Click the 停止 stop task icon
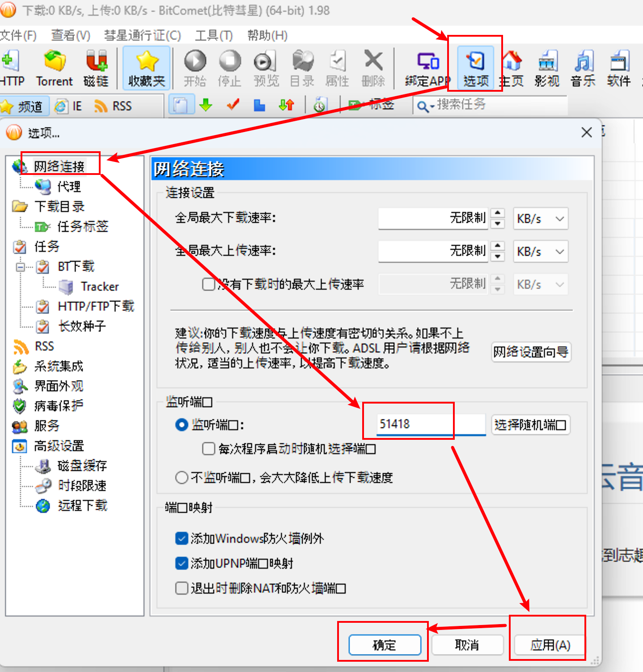Image resolution: width=643 pixels, height=672 pixels. pyautogui.click(x=230, y=68)
